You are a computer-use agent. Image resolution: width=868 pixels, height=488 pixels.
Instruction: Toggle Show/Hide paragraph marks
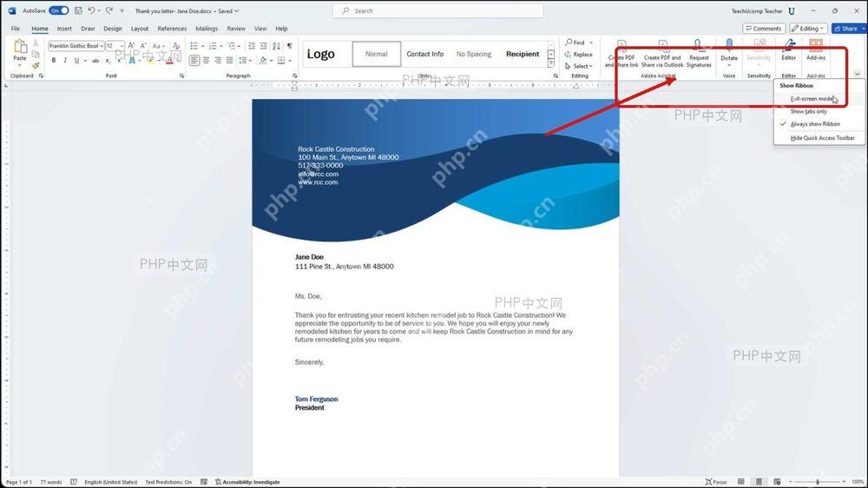[x=289, y=46]
